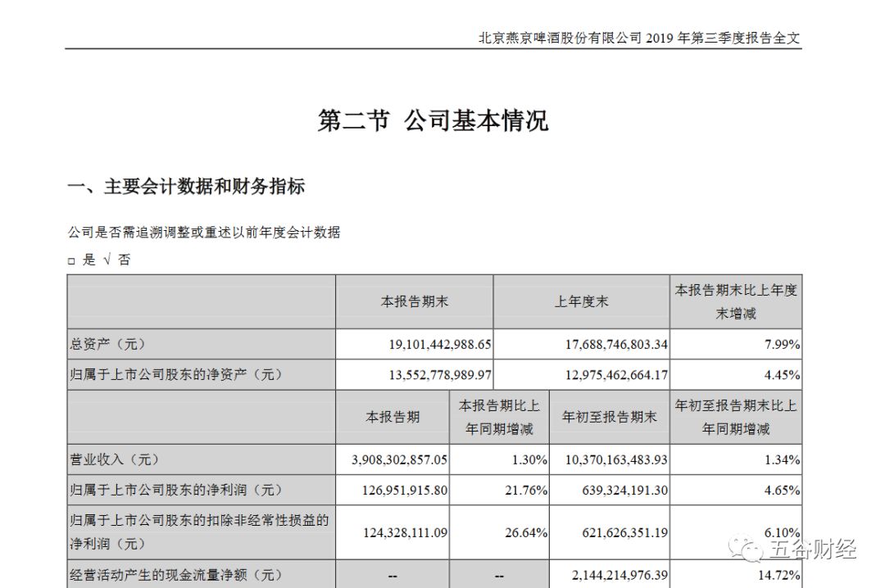Click the value 3,908,302,857.05

pos(400,460)
